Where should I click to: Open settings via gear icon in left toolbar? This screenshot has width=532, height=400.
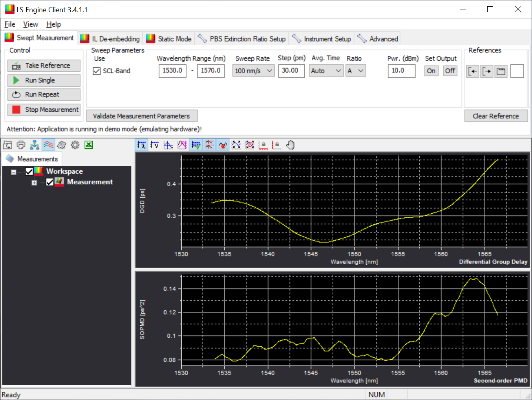[x=75, y=145]
